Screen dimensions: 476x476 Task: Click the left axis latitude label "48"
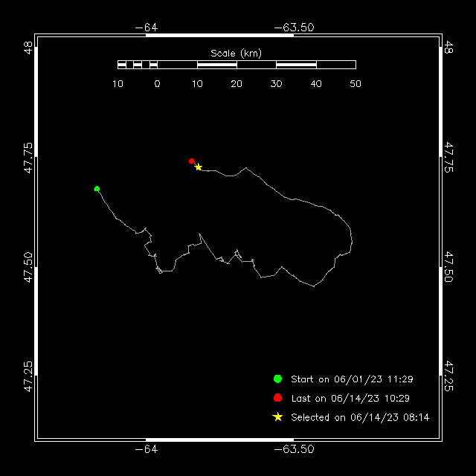[28, 48]
